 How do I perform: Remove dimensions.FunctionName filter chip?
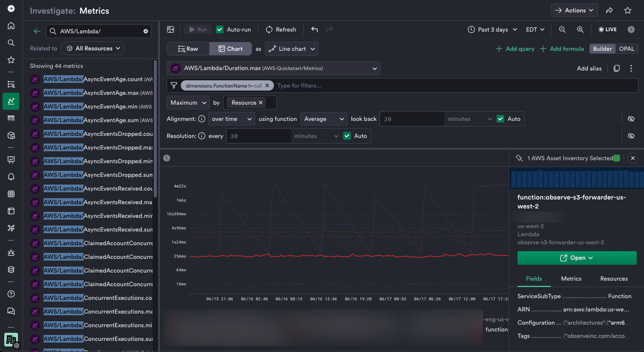tap(267, 85)
